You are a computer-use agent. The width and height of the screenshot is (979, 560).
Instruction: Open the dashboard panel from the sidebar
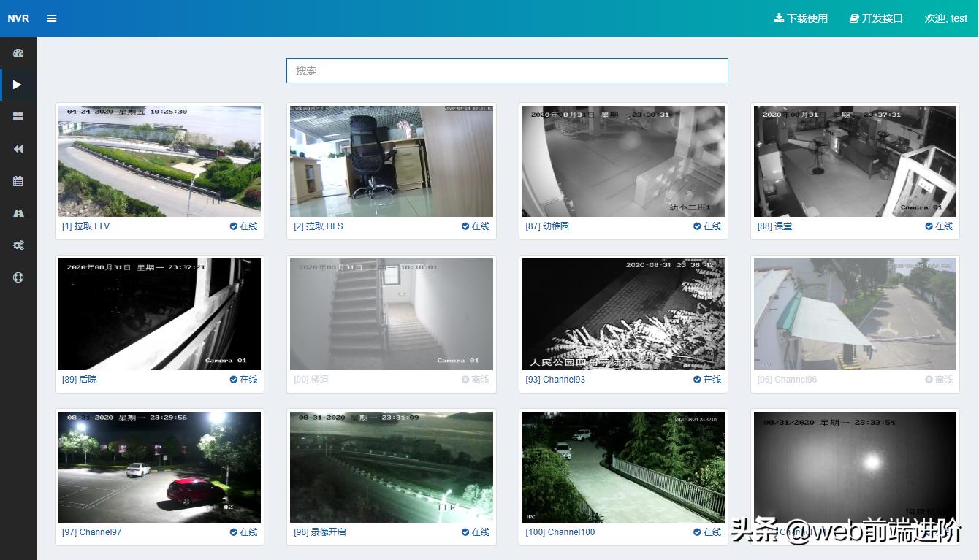pyautogui.click(x=18, y=52)
